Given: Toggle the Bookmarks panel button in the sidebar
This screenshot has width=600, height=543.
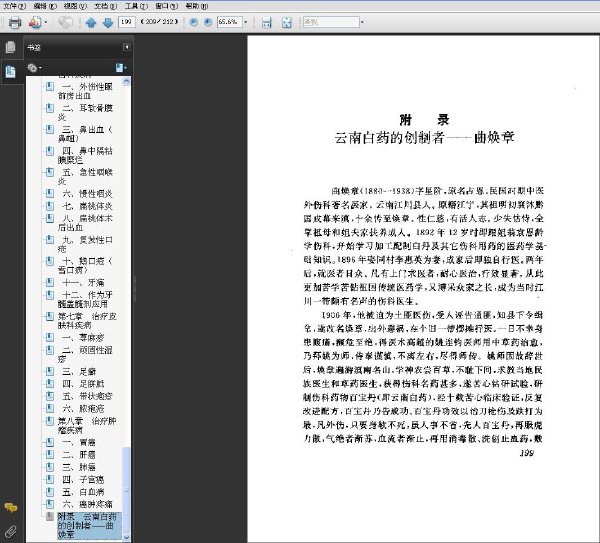Looking at the screenshot, I should click(x=11, y=72).
